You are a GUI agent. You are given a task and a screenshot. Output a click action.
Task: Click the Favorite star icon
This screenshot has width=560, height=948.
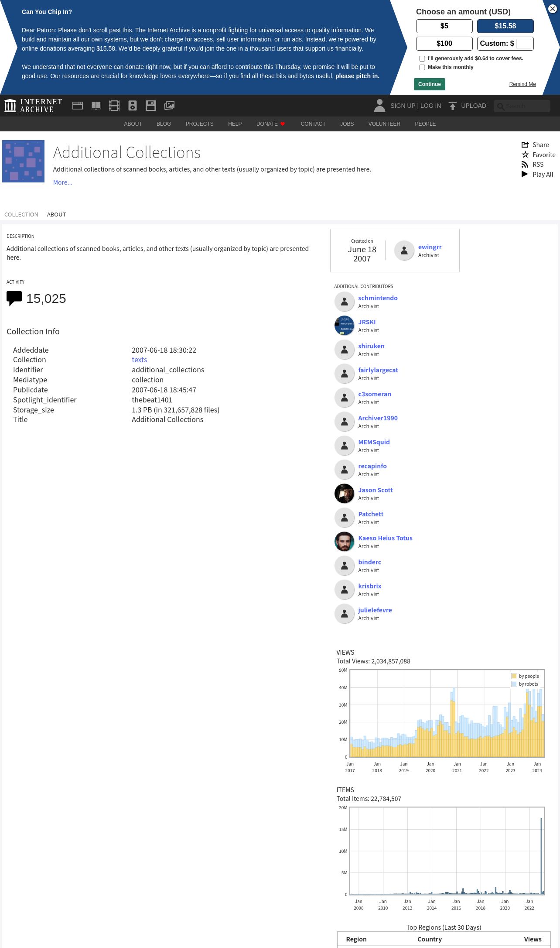pos(525,155)
